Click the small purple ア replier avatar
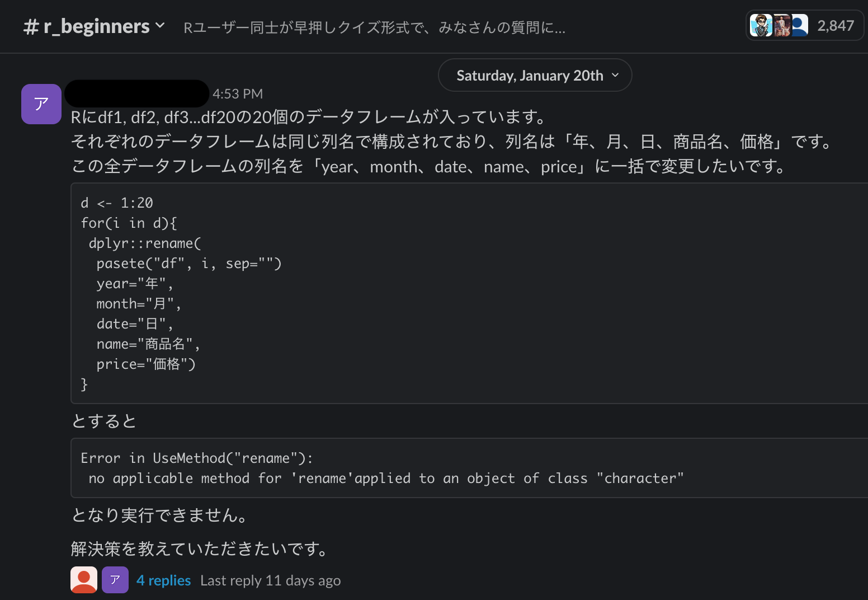This screenshot has height=600, width=868. point(115,580)
